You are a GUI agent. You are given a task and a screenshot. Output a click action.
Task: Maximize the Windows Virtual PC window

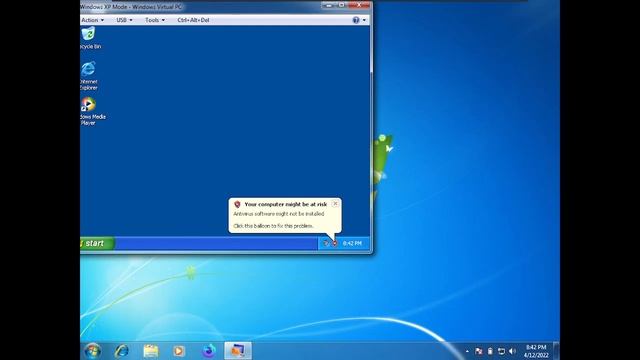click(x=342, y=5)
